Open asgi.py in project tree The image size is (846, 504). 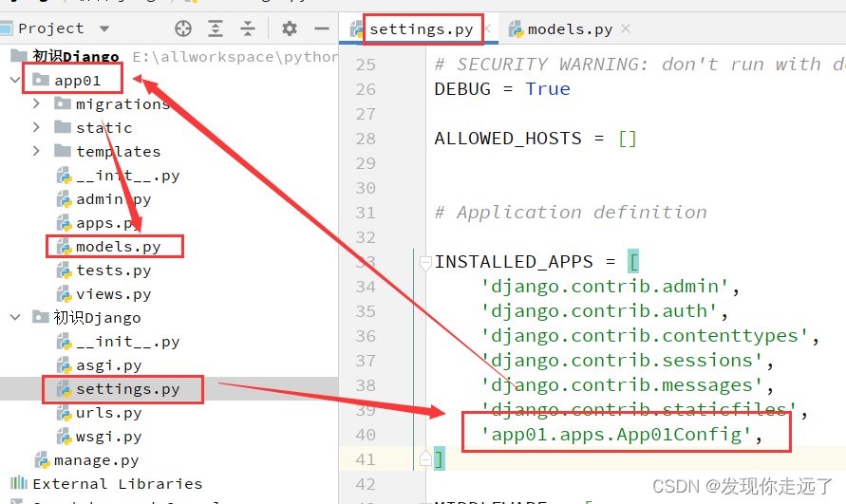(108, 365)
